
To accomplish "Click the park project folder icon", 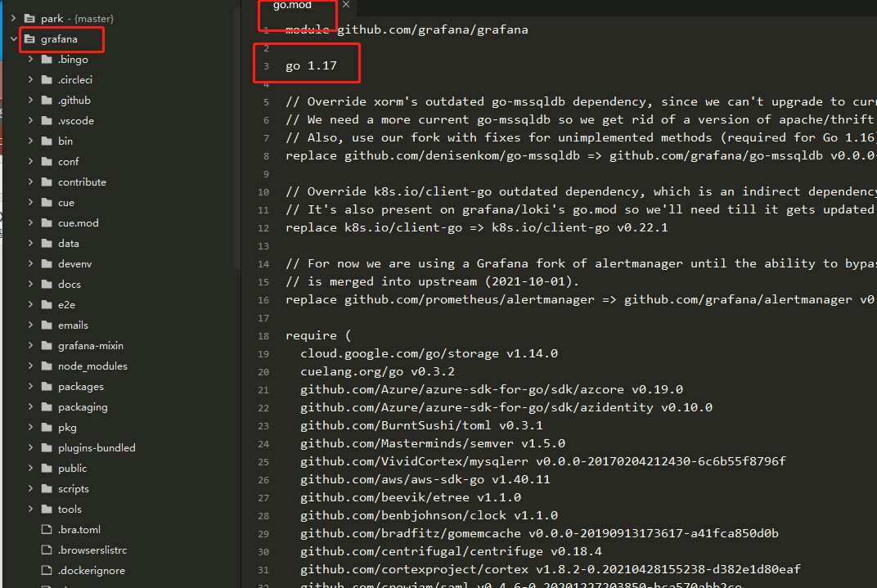I will pos(29,19).
